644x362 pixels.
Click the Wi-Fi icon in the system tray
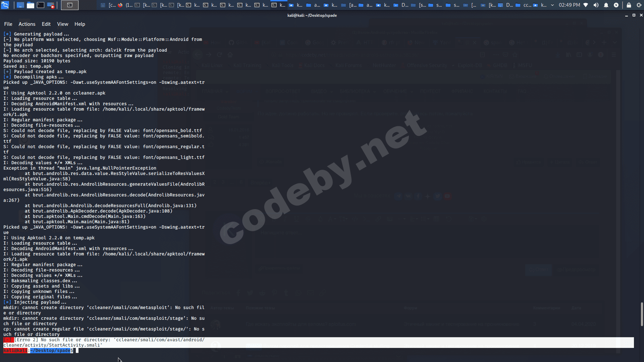(586, 5)
